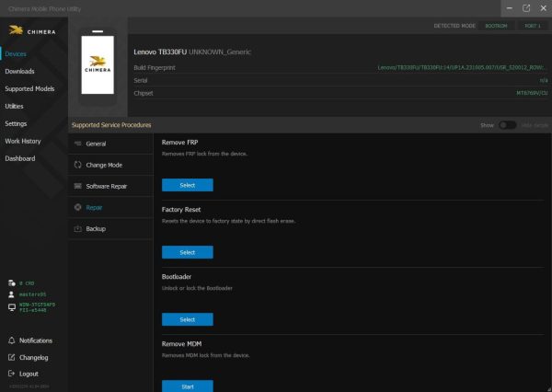Click the Chimera logo in the sidebar
Screen dimensions: 552x392
click(x=32, y=30)
